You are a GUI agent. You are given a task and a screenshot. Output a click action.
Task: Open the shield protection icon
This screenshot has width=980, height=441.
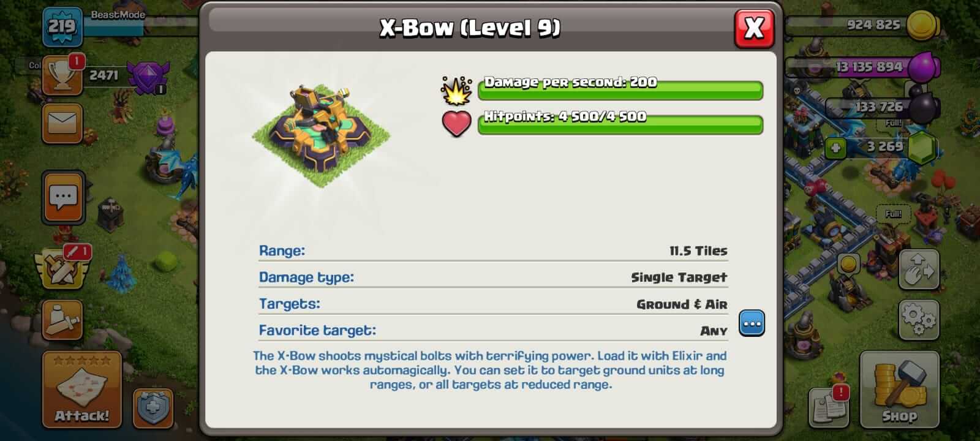coord(153,408)
